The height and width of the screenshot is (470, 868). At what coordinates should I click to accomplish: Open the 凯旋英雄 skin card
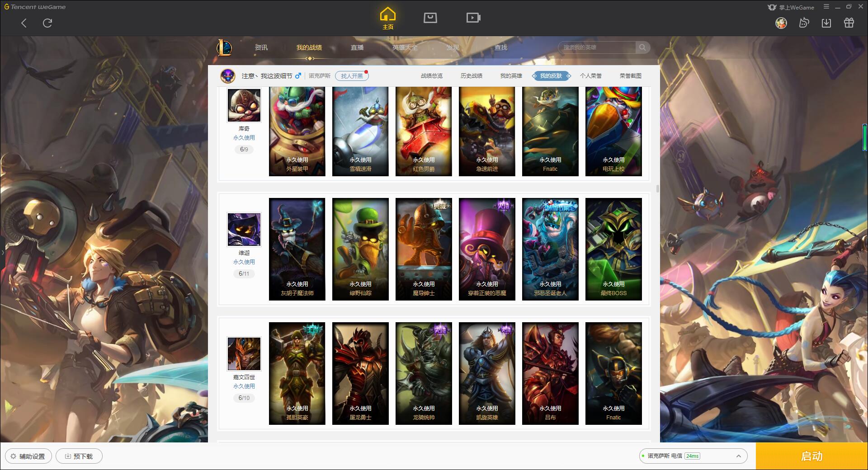[x=487, y=373]
